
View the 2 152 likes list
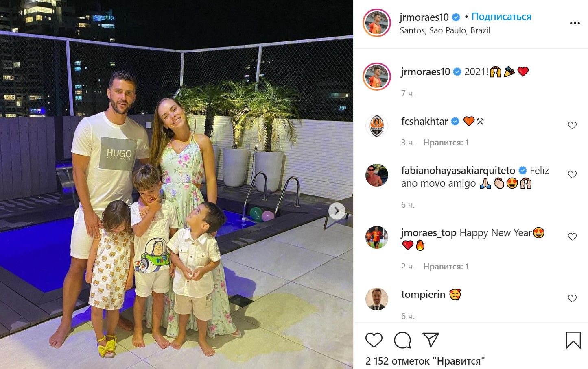(425, 361)
